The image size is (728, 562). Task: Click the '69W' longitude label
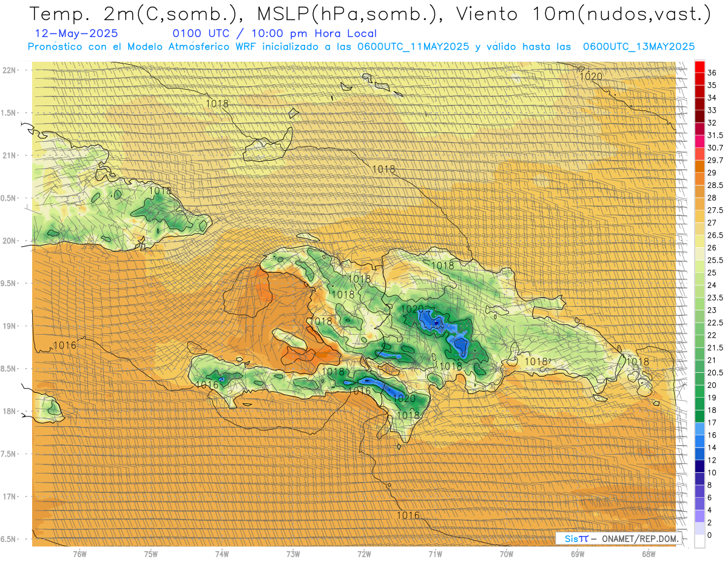[578, 554]
